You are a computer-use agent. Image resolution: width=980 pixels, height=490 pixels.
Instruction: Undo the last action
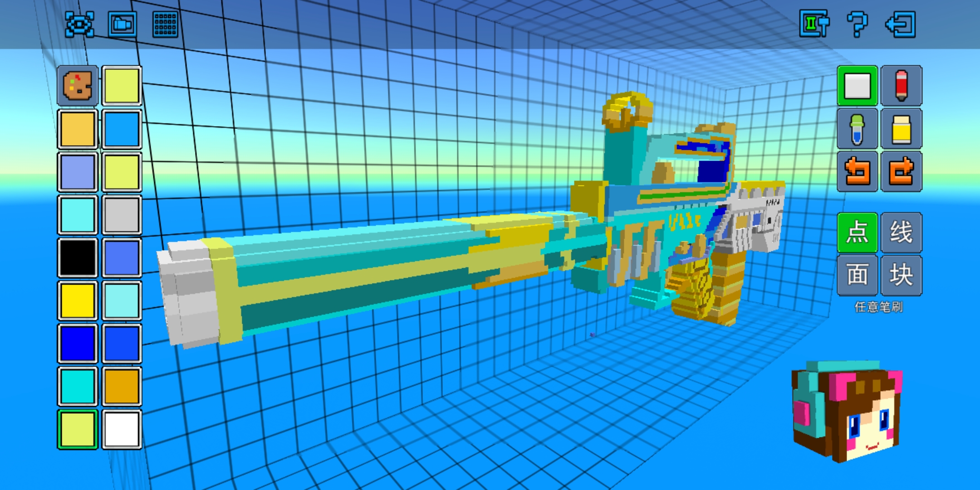(857, 171)
